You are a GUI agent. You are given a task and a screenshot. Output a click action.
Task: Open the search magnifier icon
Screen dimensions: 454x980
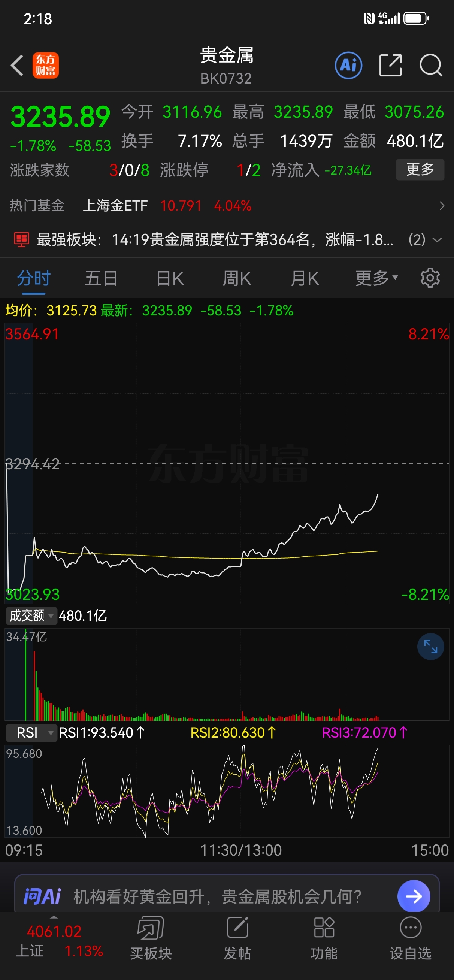[431, 66]
